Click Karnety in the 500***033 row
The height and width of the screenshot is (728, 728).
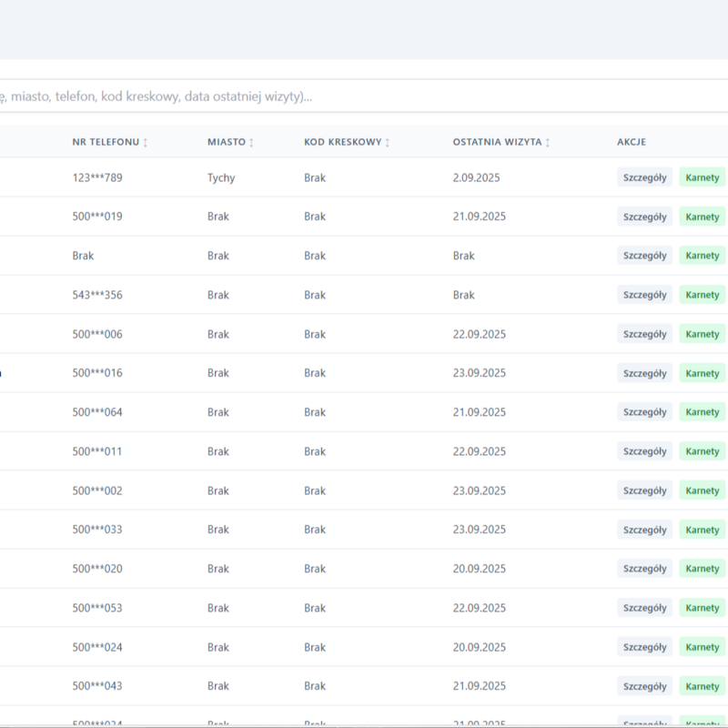702,530
